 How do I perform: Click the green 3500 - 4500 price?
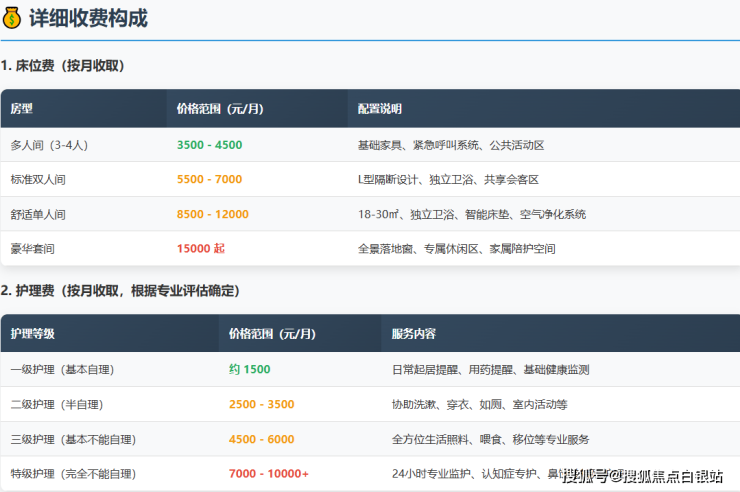tap(209, 145)
